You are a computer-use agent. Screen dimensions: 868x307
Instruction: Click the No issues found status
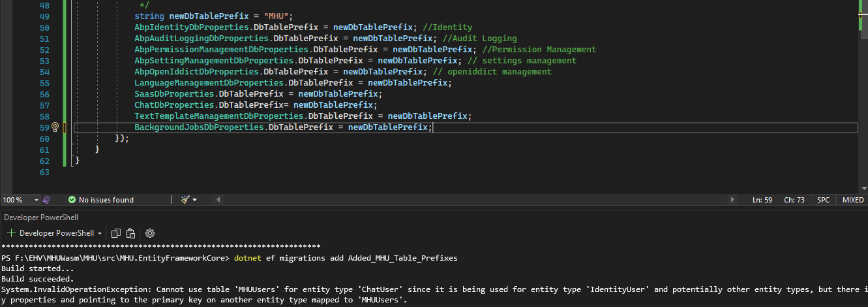(106, 200)
